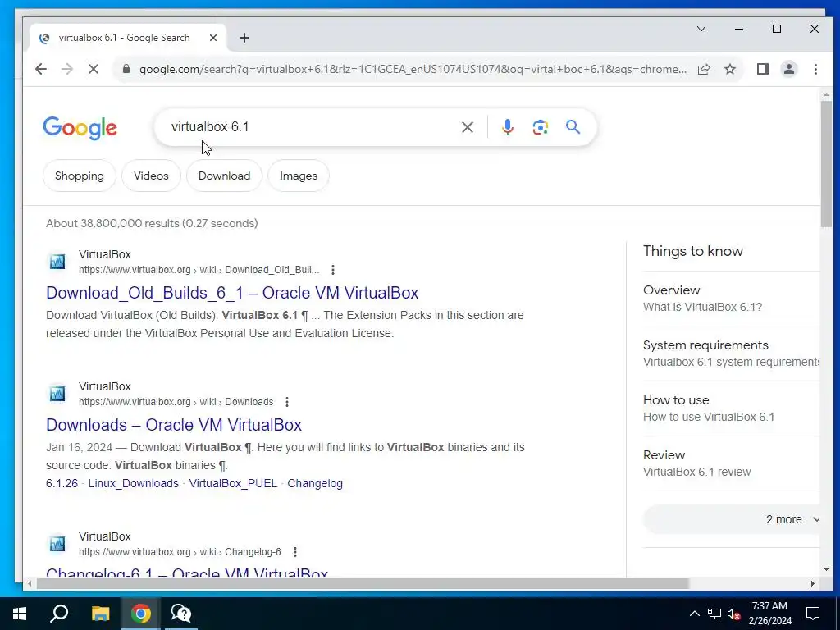The image size is (840, 630).
Task: Open the Chrome three-dot menu
Action: pyautogui.click(x=815, y=69)
